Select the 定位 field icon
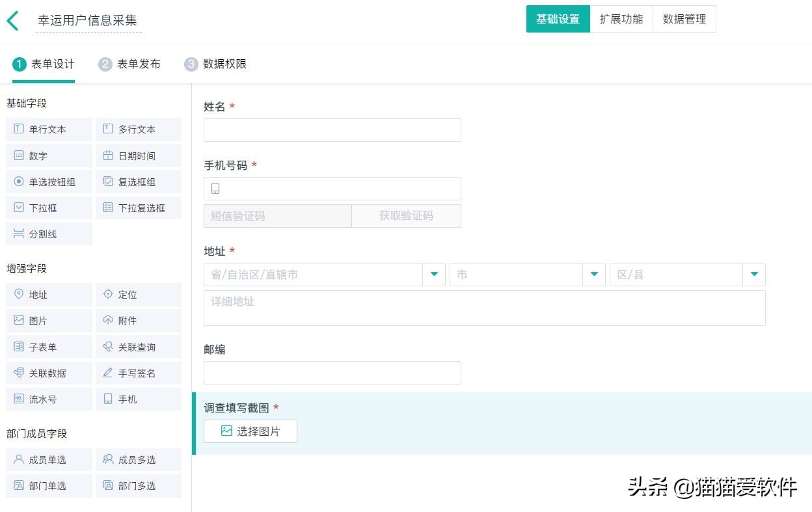812x512 pixels. 139,294
